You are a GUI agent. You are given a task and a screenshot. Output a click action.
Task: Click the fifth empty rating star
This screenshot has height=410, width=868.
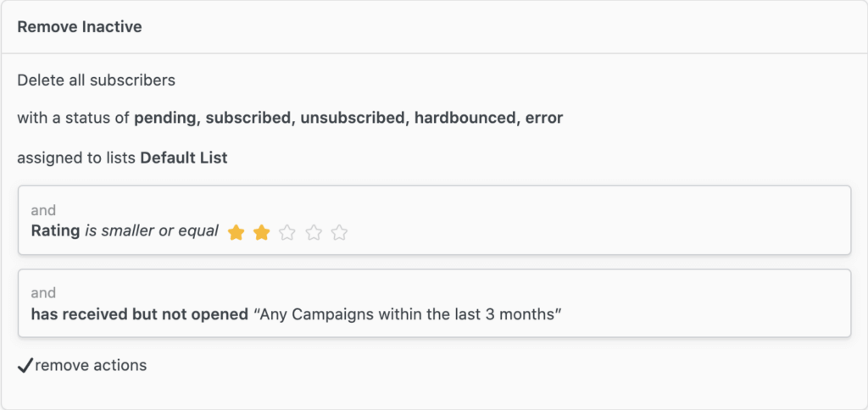pos(339,232)
